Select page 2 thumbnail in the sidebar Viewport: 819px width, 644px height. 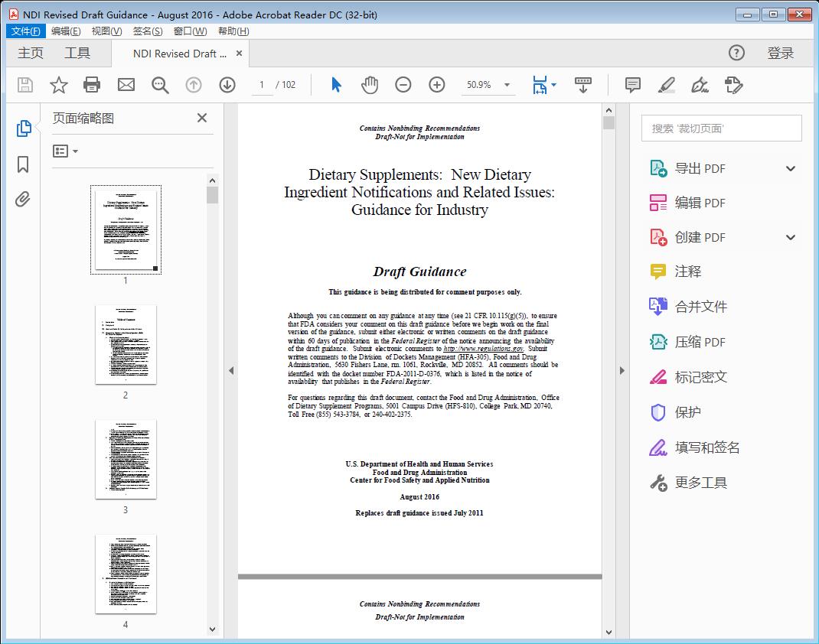click(125, 344)
